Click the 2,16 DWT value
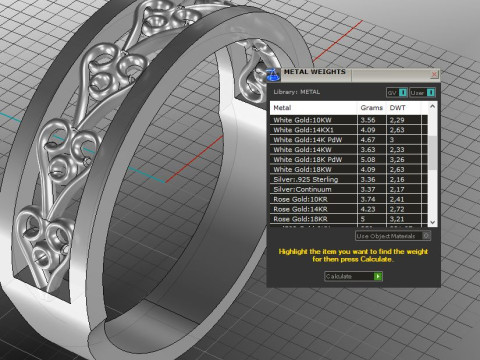This screenshot has width=480, height=360. 397,179
